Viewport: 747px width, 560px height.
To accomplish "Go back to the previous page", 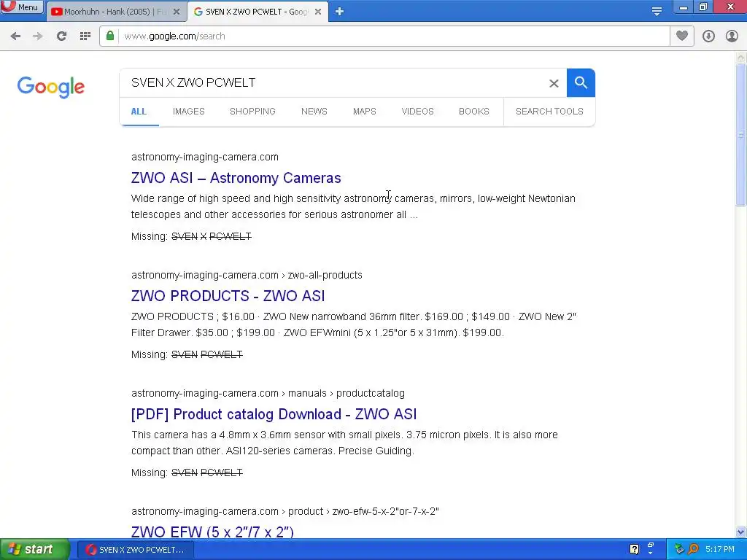I will click(x=15, y=36).
